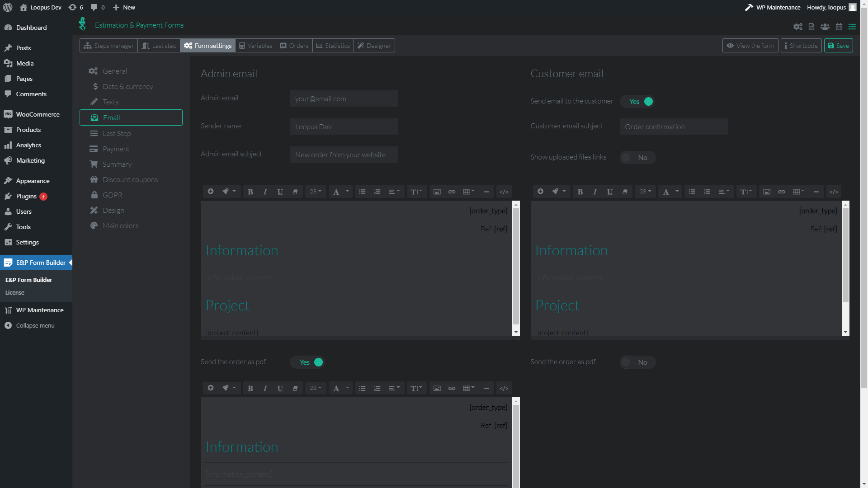This screenshot has width=868, height=488.
Task: Toggle admin Send the order as pdf switch
Action: pos(307,362)
